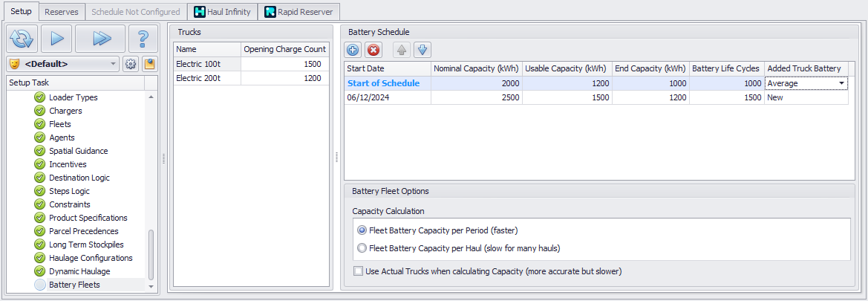Move schedule row down with blue arrow
This screenshot has width=868, height=301.
(x=422, y=50)
